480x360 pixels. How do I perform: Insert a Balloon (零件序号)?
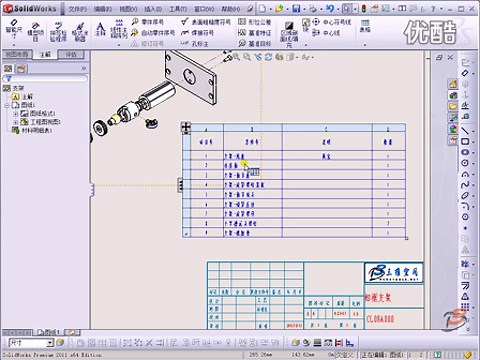(148, 22)
